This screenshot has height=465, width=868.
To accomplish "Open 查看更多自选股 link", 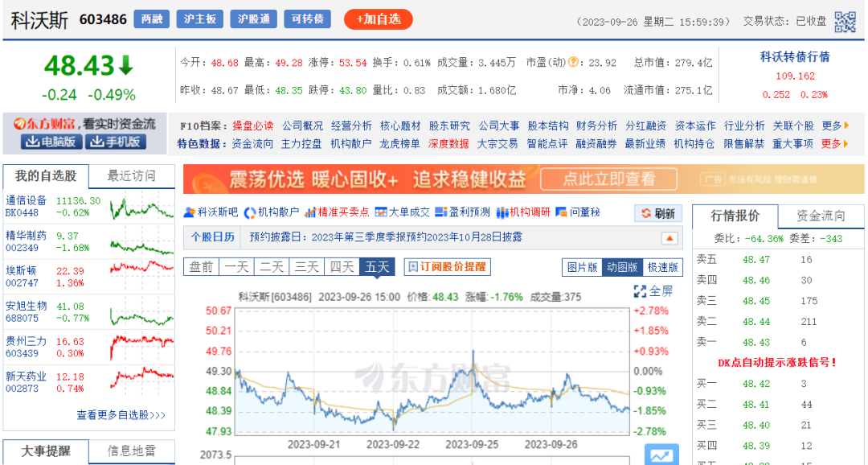I will (121, 415).
